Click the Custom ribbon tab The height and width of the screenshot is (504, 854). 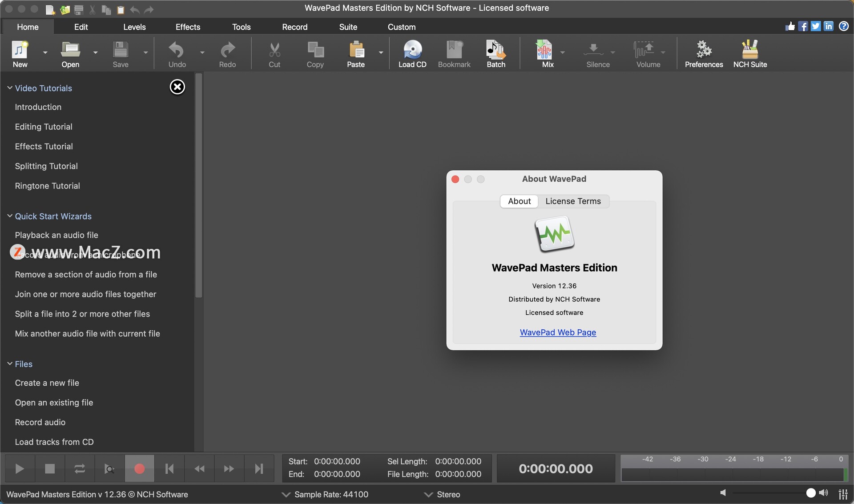(402, 27)
